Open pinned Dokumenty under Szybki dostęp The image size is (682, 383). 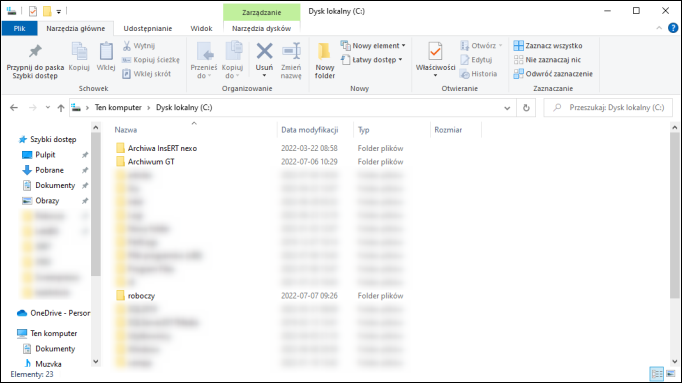point(48,185)
